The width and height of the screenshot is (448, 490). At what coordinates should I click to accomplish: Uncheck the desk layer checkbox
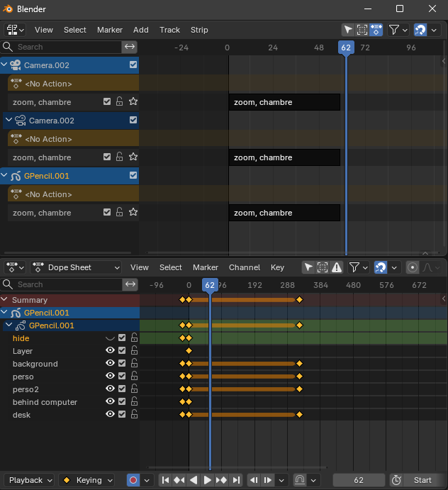click(122, 414)
